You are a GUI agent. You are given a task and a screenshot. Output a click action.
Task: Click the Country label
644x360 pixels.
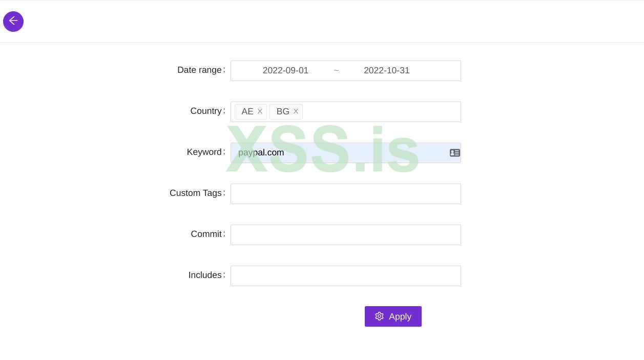click(206, 111)
